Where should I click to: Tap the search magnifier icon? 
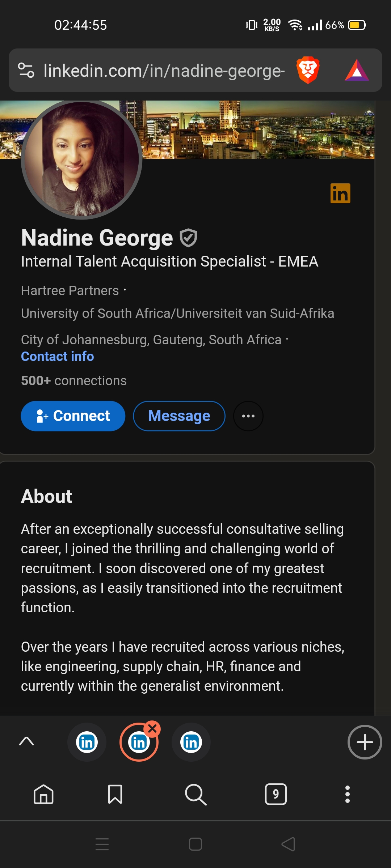pos(195,794)
